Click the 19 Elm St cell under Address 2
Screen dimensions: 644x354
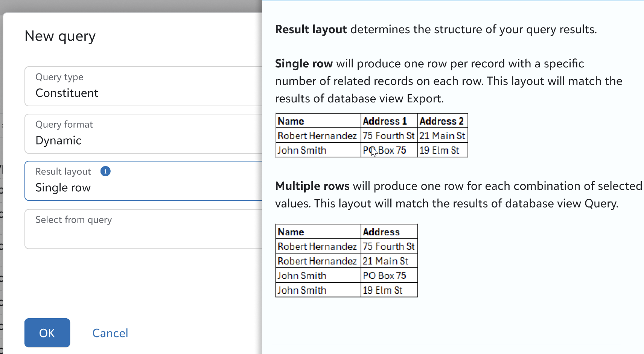click(x=439, y=150)
